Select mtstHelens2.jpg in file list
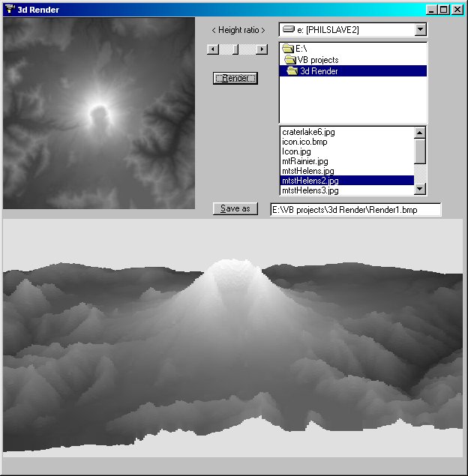Screen dimensions: 468x476 click(346, 181)
